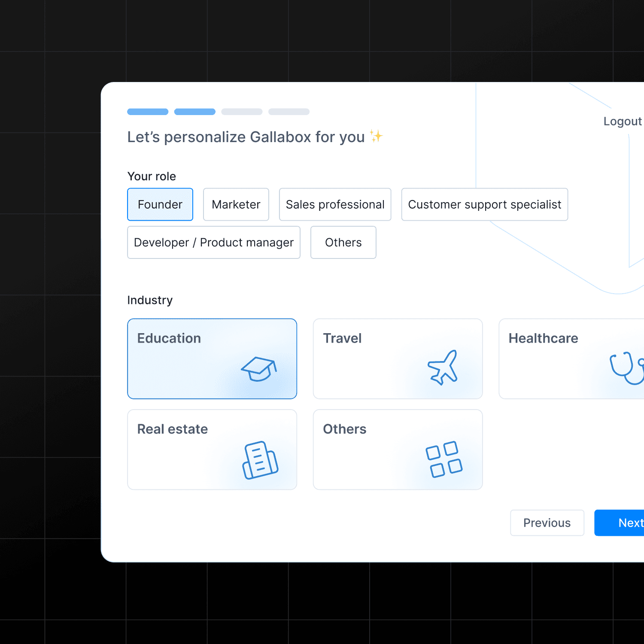Viewport: 644px width, 644px height.
Task: Click the third progress step bar
Action: tap(242, 112)
